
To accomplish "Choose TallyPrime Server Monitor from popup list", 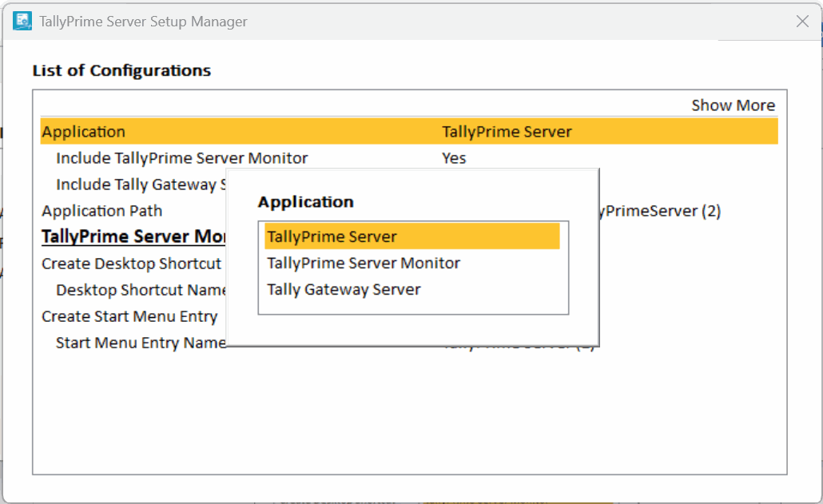I will point(364,263).
